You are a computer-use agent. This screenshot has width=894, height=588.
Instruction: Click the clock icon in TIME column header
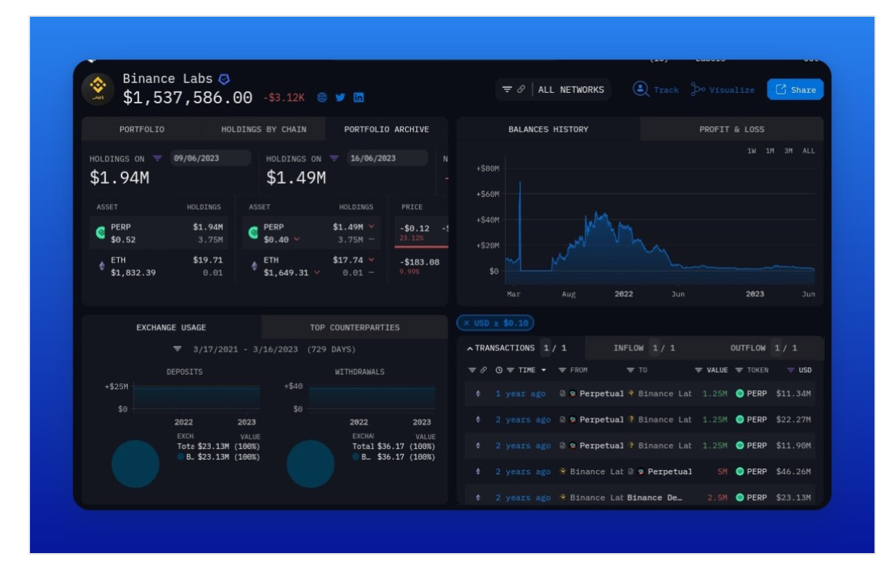click(x=499, y=370)
